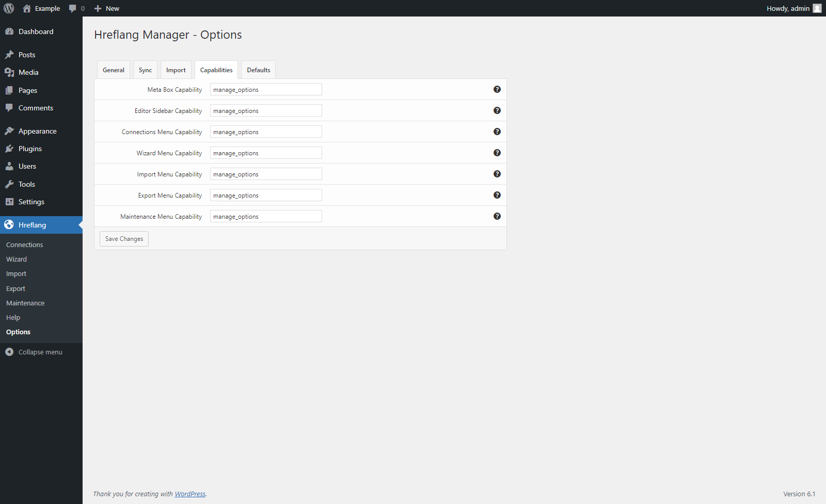
Task: Save Changes to the options
Action: pos(124,239)
